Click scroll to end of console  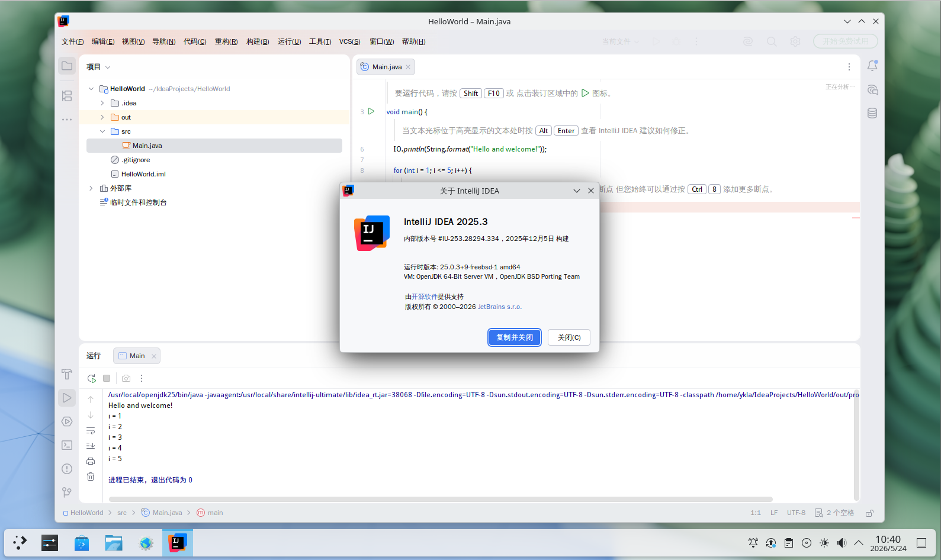pos(91,446)
